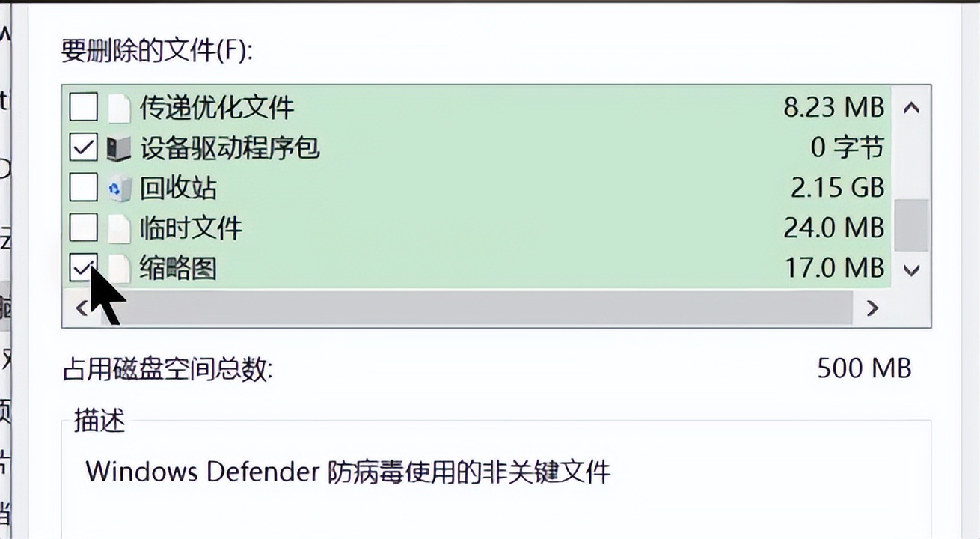Image resolution: width=980 pixels, height=539 pixels.
Task: Click the 回收站 recycle bin icon
Action: tap(117, 188)
